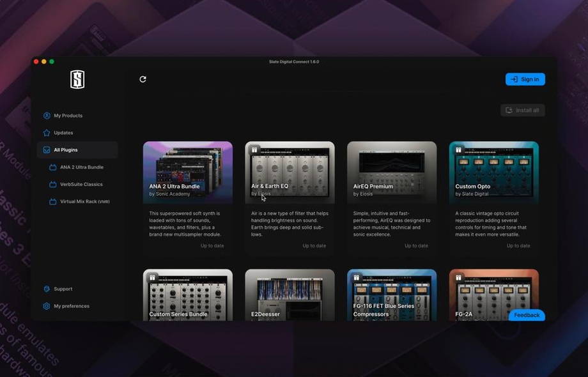
Task: Sign in to Slate Digital account
Action: pyautogui.click(x=525, y=79)
